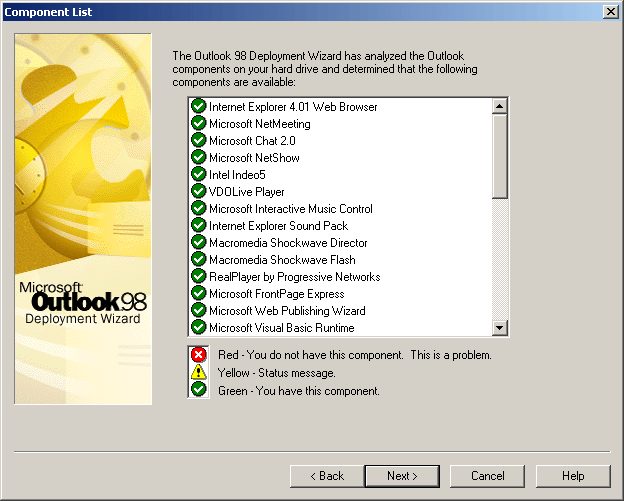This screenshot has height=501, width=624.
Task: Close the Component List dialog
Action: point(610,12)
